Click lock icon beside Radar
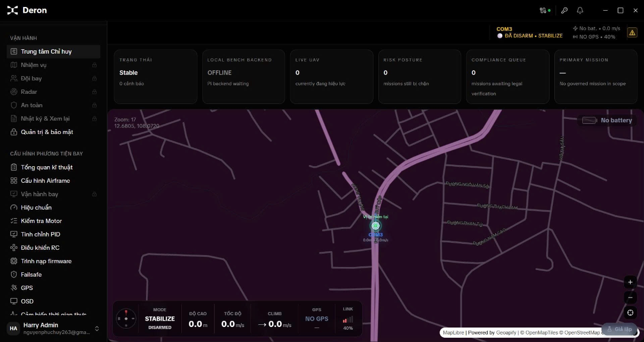The height and width of the screenshot is (342, 644). pyautogui.click(x=94, y=92)
